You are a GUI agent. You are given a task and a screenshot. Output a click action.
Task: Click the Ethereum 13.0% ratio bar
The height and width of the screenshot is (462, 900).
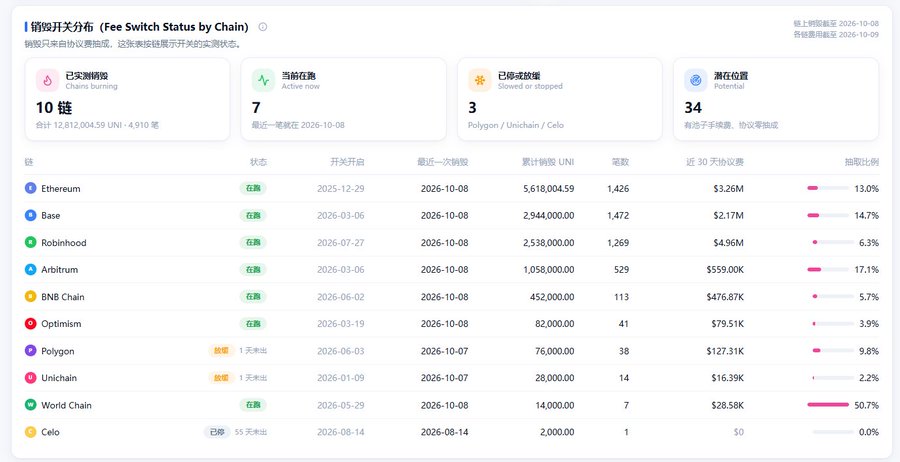(x=828, y=188)
